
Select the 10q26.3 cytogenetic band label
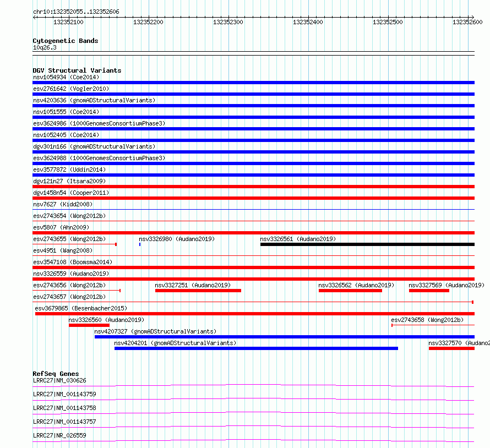pyautogui.click(x=45, y=47)
